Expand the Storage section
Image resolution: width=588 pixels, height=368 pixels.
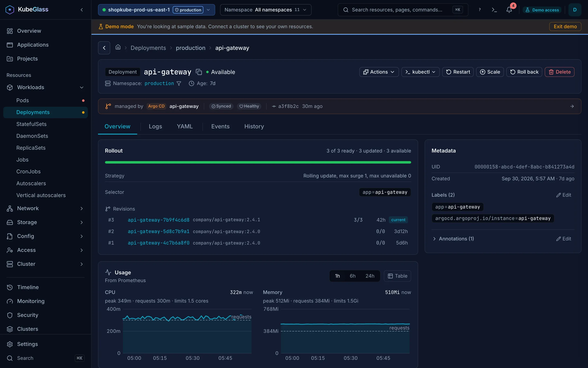pyautogui.click(x=46, y=222)
